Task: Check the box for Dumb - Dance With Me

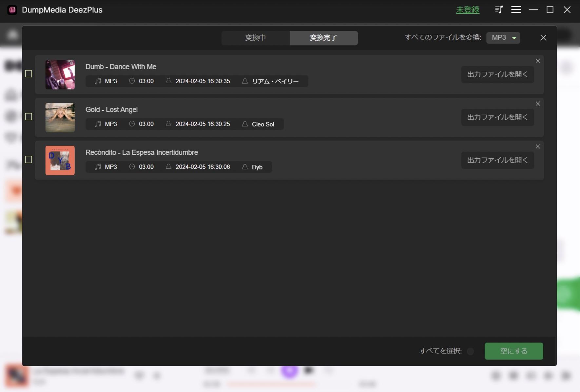Action: pos(29,74)
